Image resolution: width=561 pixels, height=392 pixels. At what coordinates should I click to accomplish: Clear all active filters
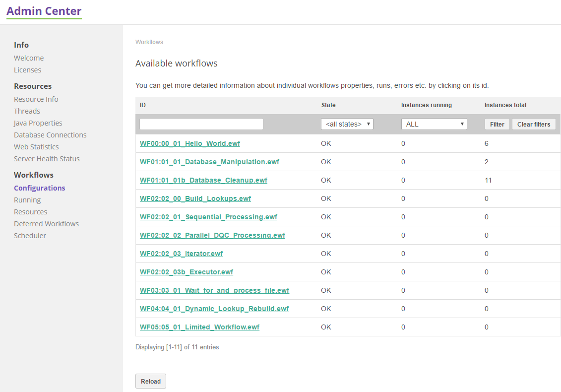click(534, 124)
